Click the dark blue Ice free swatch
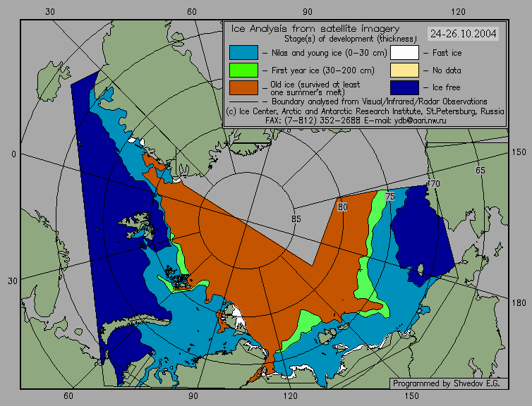 404,88
